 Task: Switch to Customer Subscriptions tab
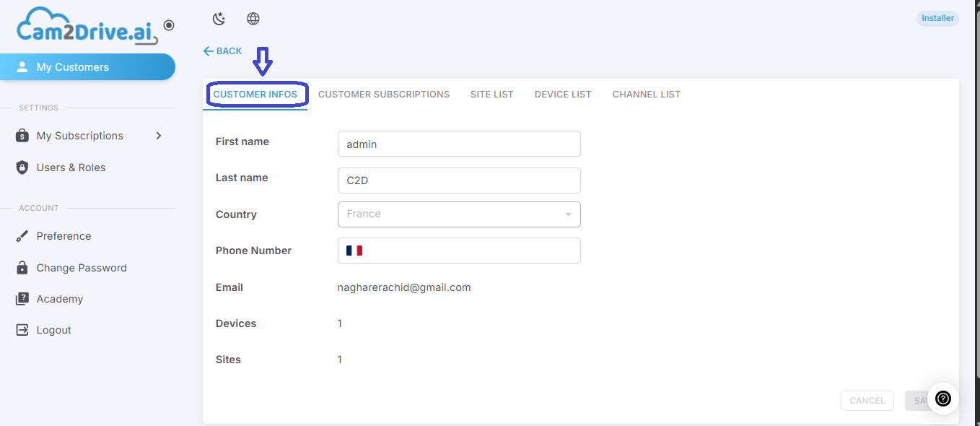tap(384, 95)
